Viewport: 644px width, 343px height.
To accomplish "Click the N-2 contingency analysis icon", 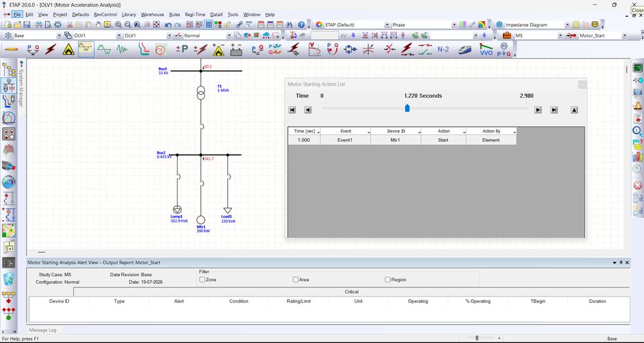I will [443, 50].
